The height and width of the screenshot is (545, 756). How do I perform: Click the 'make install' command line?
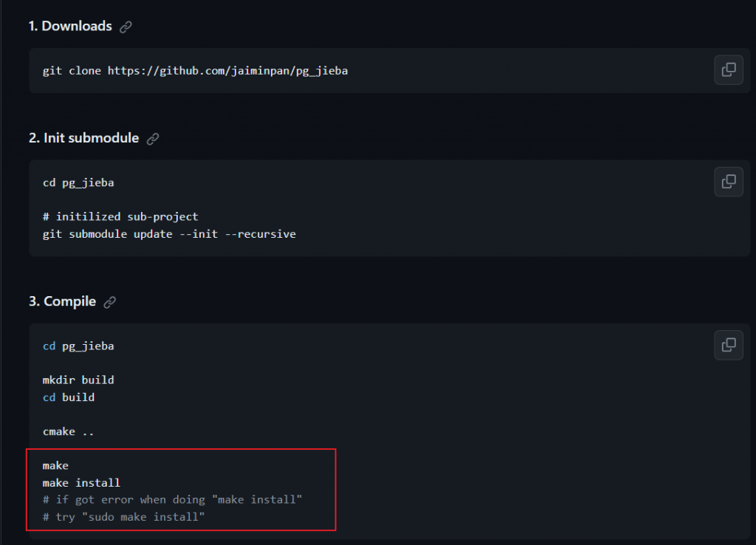coord(81,483)
